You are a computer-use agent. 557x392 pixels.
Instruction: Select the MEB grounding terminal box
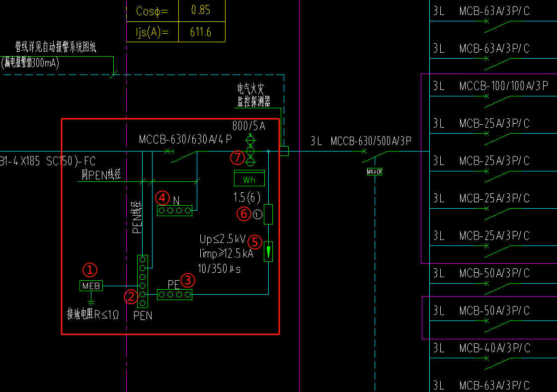(x=91, y=286)
